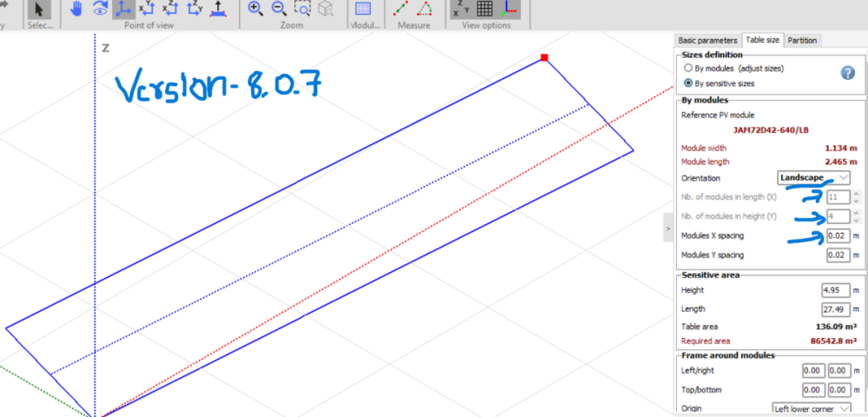Click the first Top/bottom frame field
The image size is (868, 417).
click(x=813, y=390)
